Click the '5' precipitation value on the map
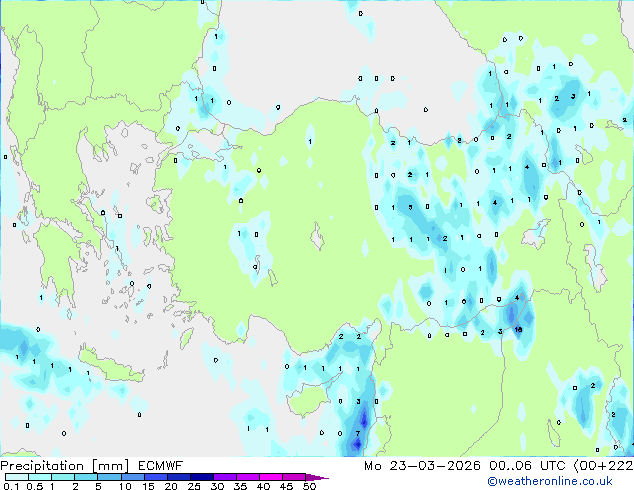Viewport: 634px width, 490px height. coord(410,207)
